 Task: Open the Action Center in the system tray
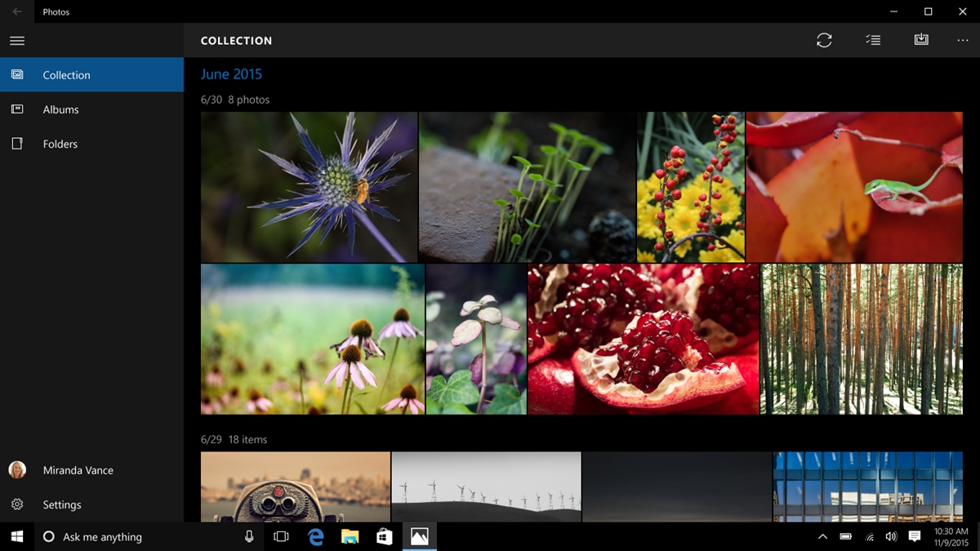pyautogui.click(x=915, y=537)
